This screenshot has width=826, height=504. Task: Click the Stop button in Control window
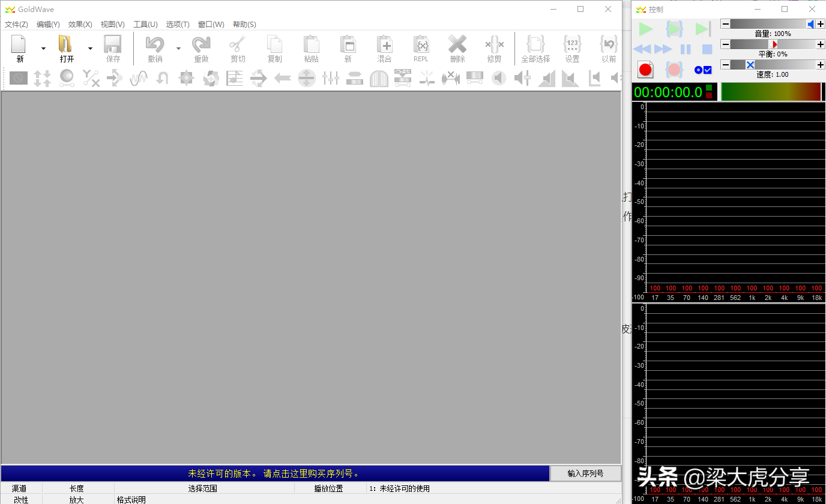click(707, 49)
